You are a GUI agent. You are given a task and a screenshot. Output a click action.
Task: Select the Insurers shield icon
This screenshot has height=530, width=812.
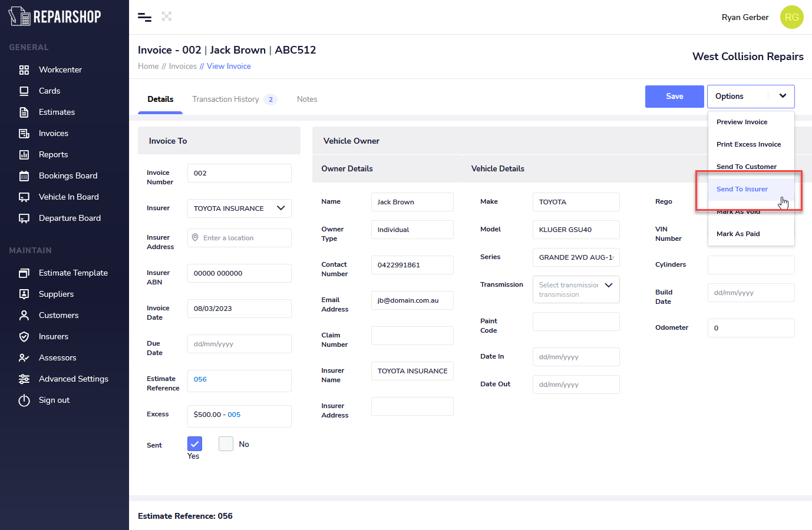[24, 337]
